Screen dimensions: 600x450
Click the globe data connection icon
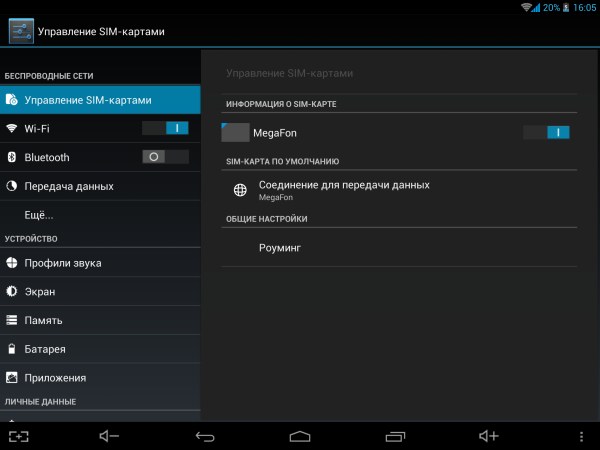pyautogui.click(x=240, y=190)
